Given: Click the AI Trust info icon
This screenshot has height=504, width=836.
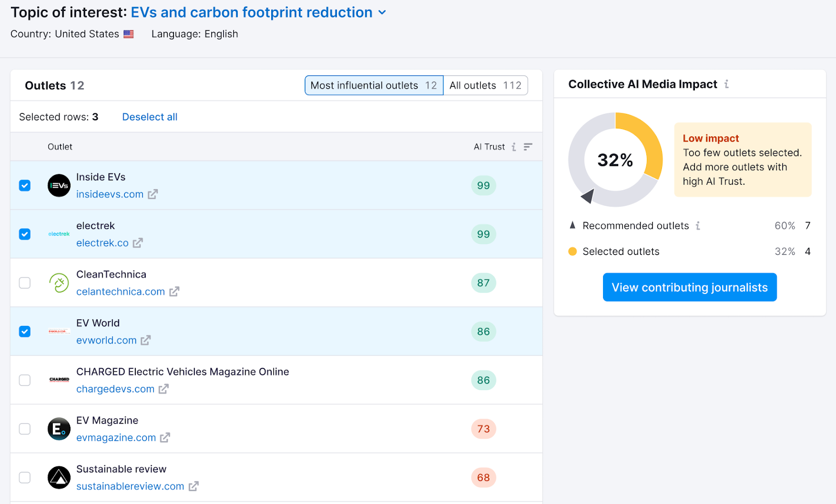Looking at the screenshot, I should pyautogui.click(x=514, y=147).
